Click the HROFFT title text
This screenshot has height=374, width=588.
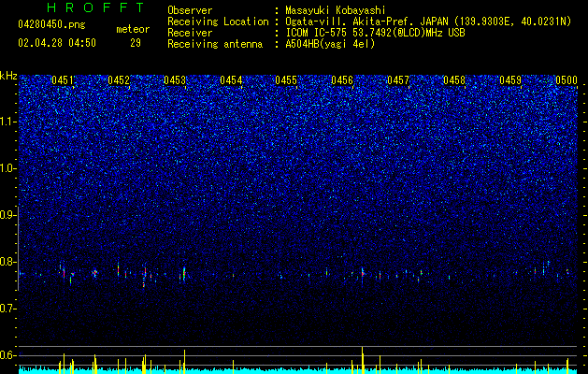pyautogui.click(x=95, y=7)
